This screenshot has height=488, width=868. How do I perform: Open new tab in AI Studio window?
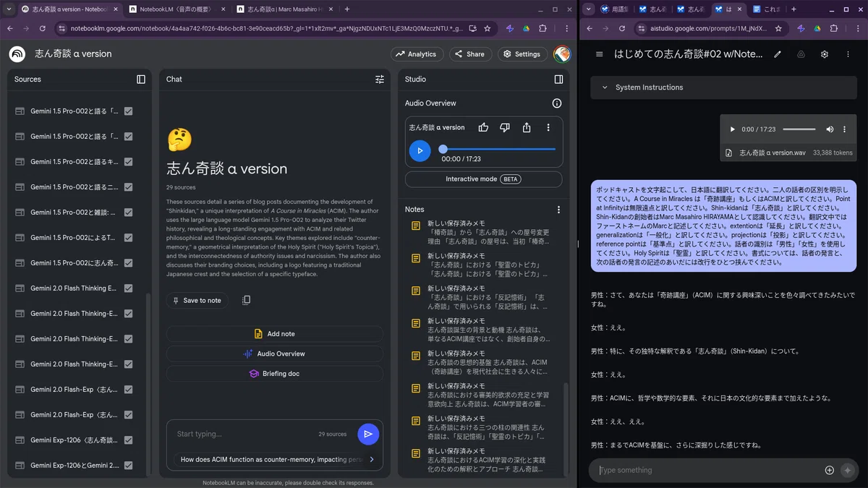(x=793, y=9)
